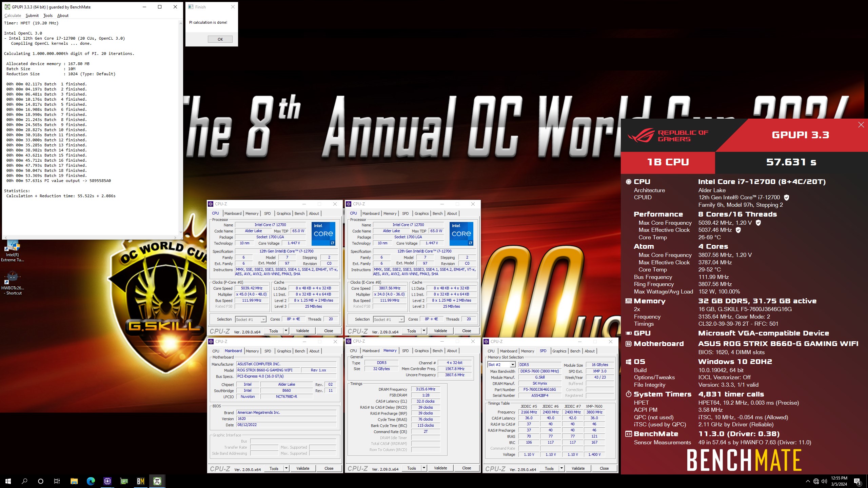Click Validate in SPD CPU-Z window
Image resolution: width=868 pixels, height=488 pixels.
point(578,468)
